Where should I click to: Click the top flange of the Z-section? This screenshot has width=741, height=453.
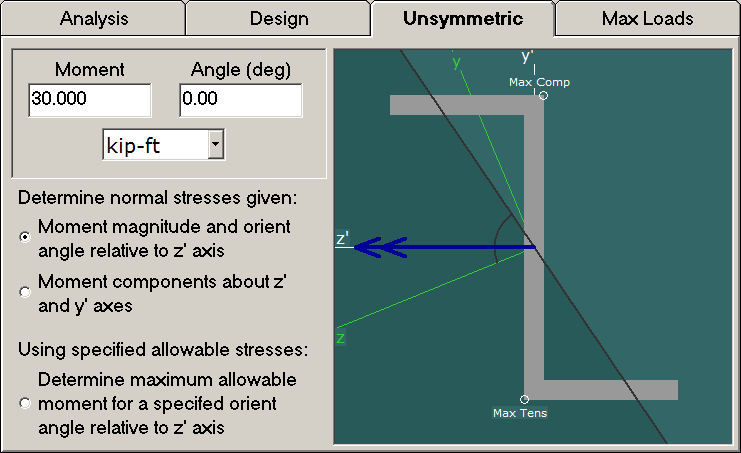click(x=460, y=105)
